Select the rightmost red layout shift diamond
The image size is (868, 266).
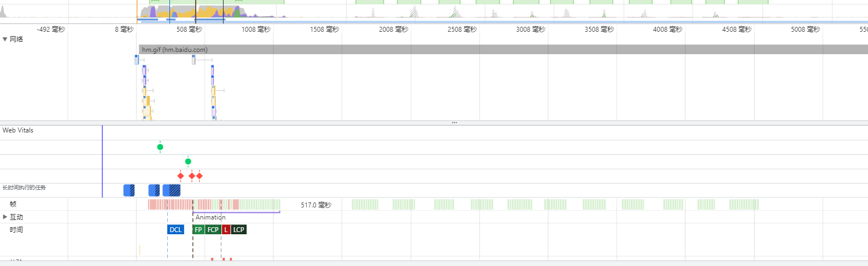coord(200,176)
